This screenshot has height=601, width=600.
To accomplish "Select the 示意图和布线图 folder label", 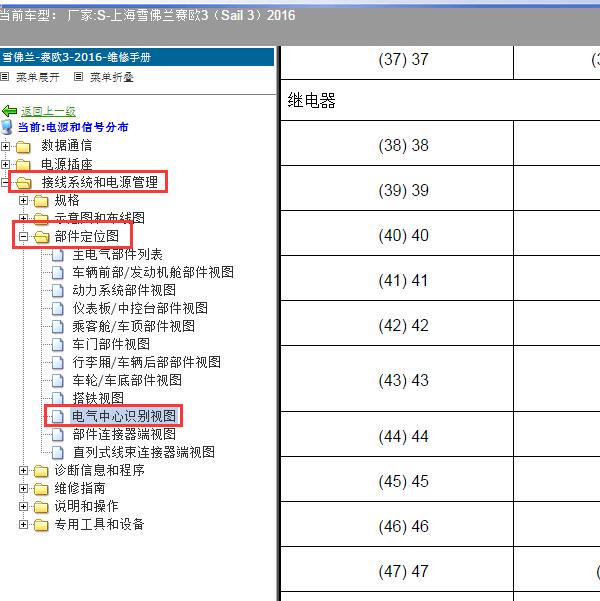I will (x=100, y=218).
